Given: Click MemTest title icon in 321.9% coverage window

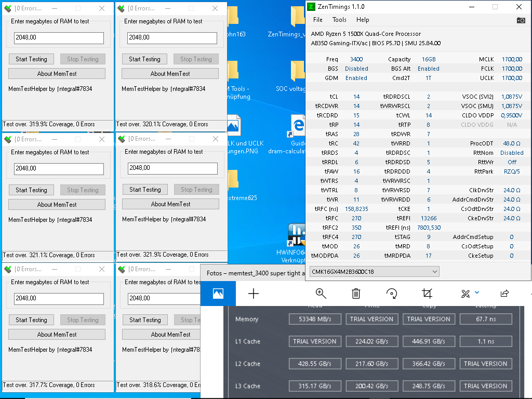Looking at the screenshot, I should [x=122, y=139].
